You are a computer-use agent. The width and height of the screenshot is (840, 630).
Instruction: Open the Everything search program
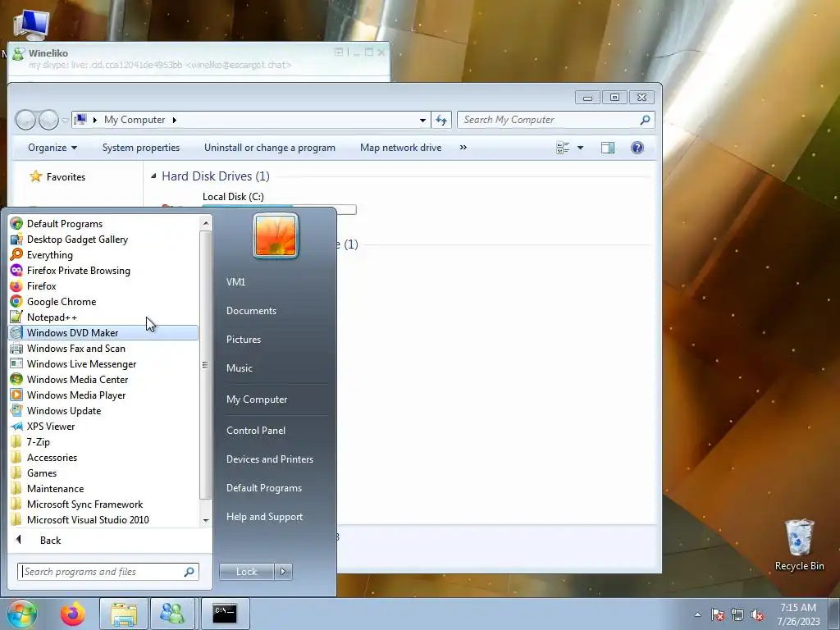103,255
